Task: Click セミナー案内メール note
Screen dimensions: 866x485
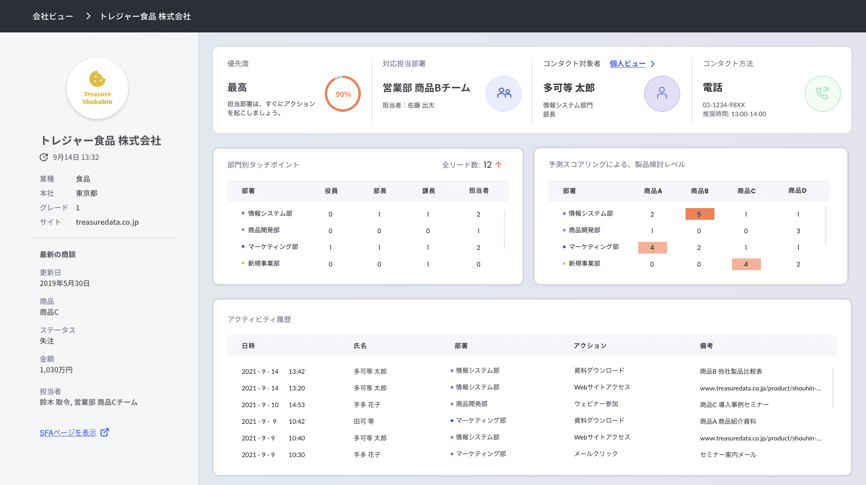Action: tap(728, 454)
